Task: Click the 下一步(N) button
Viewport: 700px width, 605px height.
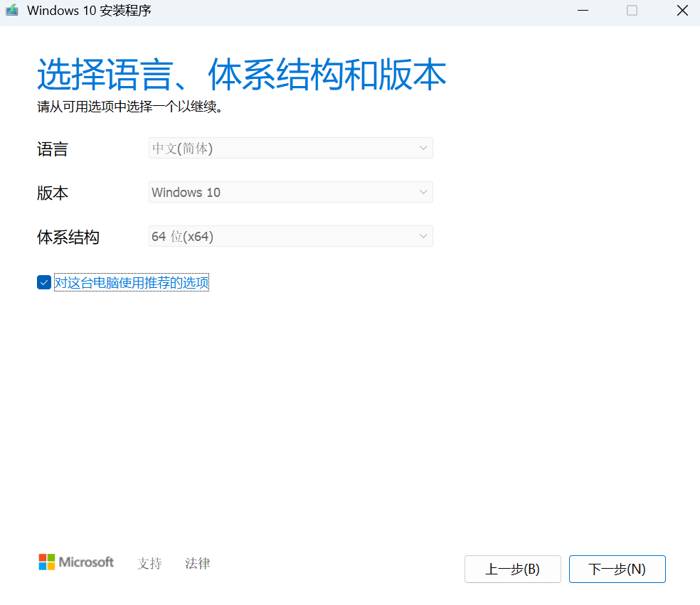Action: pos(617,569)
